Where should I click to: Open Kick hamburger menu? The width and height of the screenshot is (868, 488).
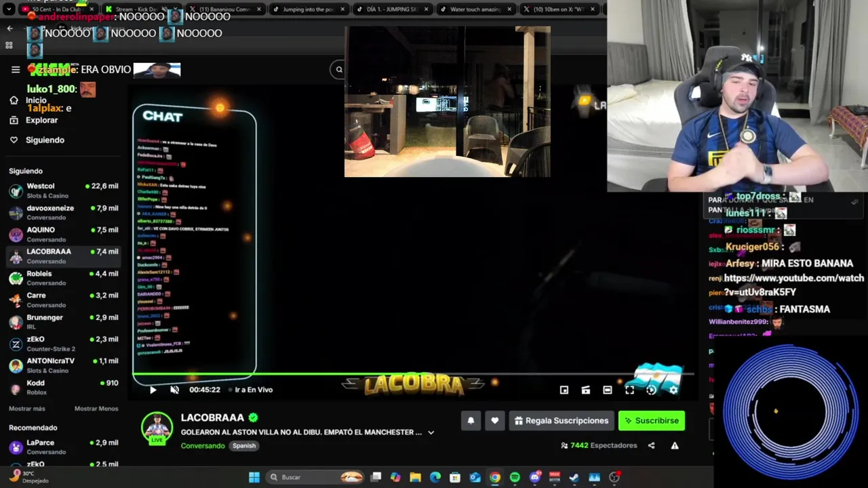tap(16, 69)
